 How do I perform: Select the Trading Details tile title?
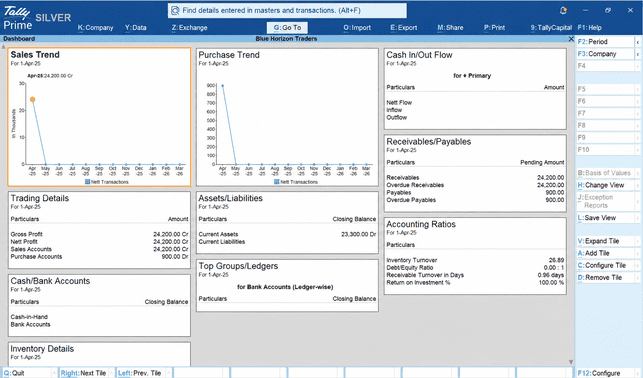[40, 198]
